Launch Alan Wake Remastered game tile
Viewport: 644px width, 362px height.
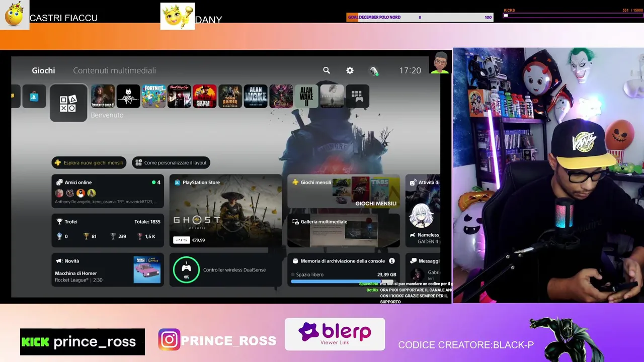pos(256,97)
